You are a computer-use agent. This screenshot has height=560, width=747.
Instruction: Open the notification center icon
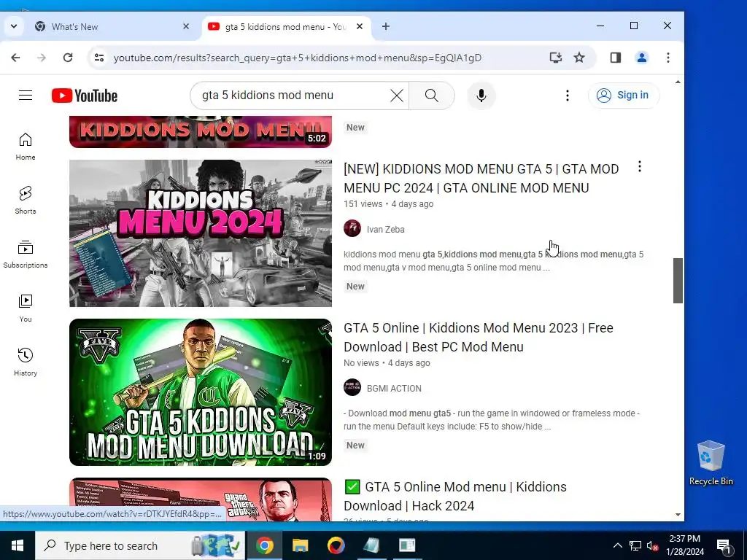[x=724, y=545]
